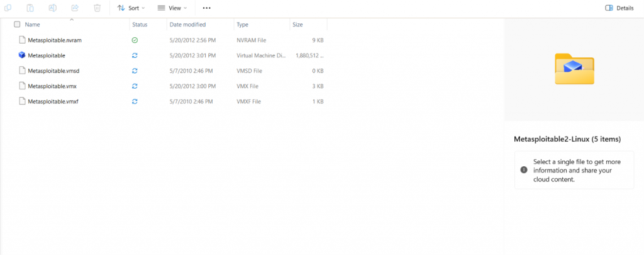Open the Sort dropdown
The height and width of the screenshot is (255, 644).
(131, 8)
